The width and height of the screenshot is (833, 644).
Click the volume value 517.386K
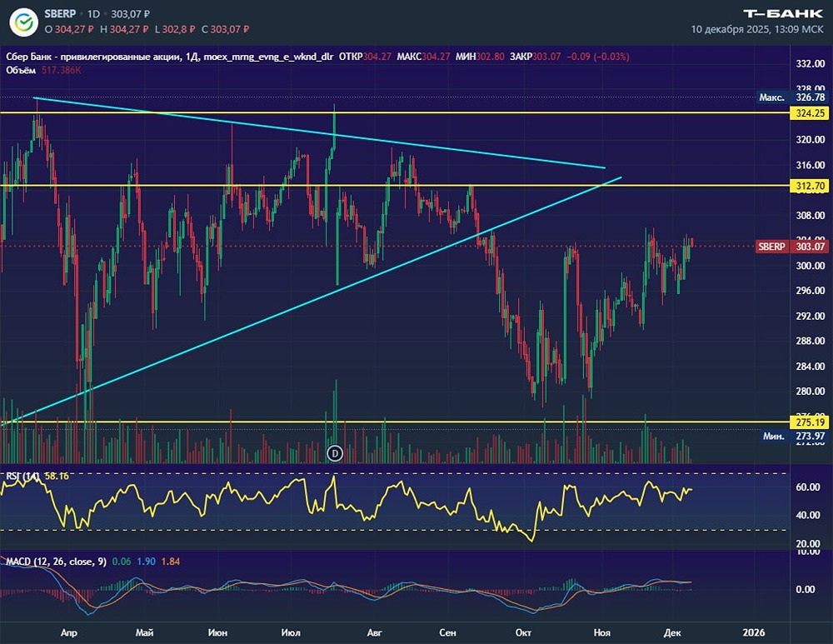(x=61, y=70)
